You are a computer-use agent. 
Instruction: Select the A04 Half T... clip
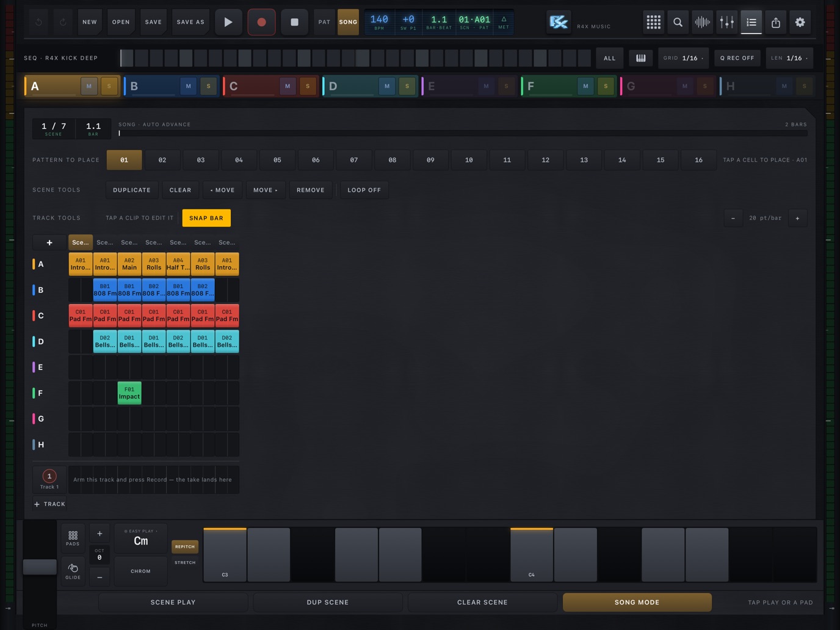pyautogui.click(x=178, y=264)
